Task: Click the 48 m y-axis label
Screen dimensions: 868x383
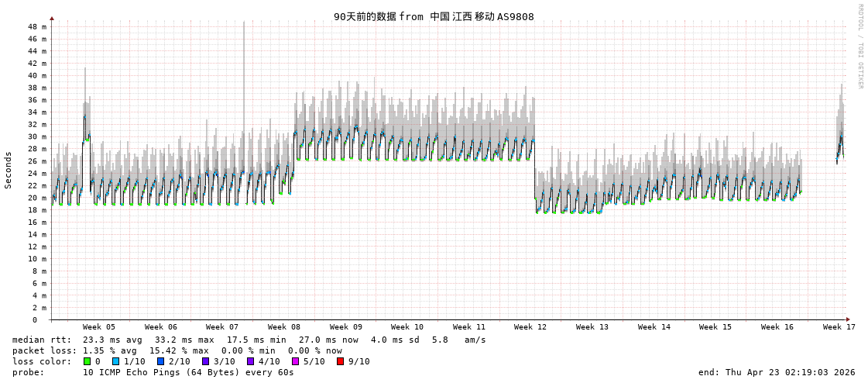Action: point(37,26)
